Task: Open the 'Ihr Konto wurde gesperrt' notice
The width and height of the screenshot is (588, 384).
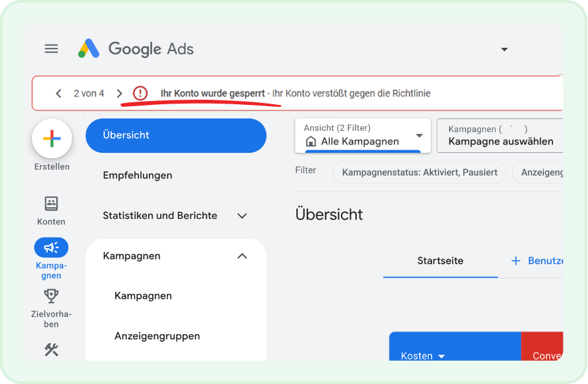Action: tap(213, 93)
